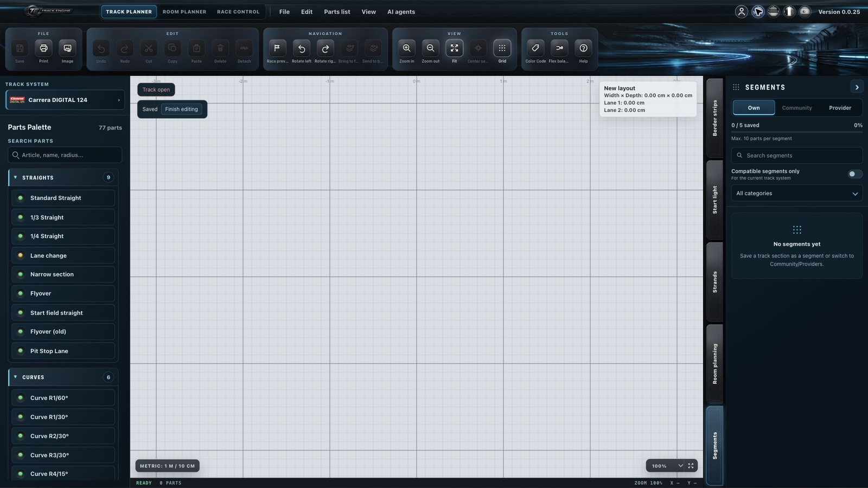
Task: Click the Print icon in File group
Action: (43, 48)
